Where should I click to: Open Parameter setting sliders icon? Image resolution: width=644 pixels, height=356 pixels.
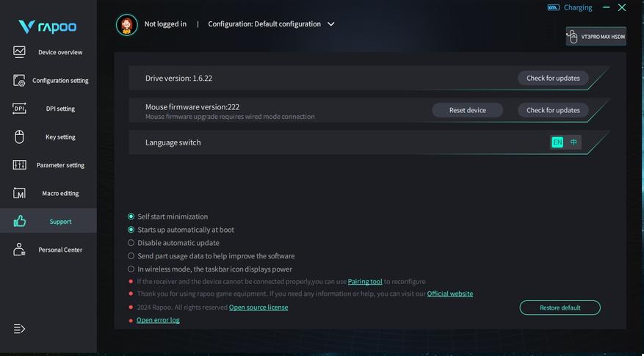tap(19, 165)
